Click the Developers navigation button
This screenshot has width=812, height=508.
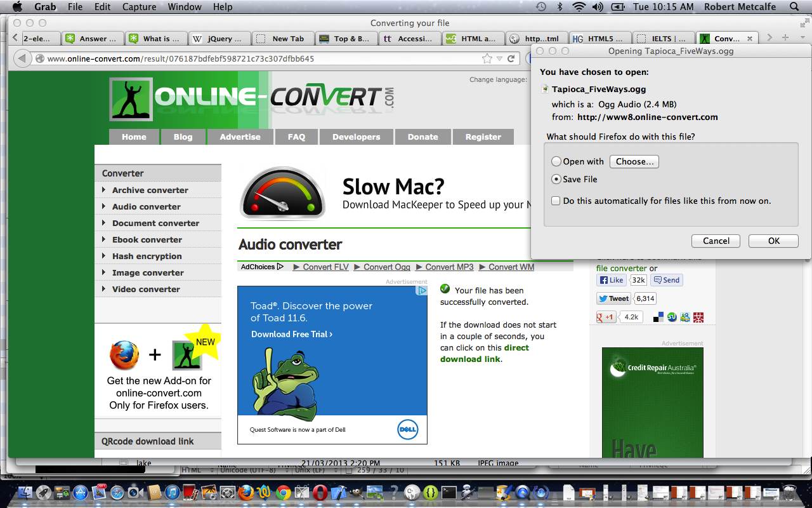click(356, 137)
